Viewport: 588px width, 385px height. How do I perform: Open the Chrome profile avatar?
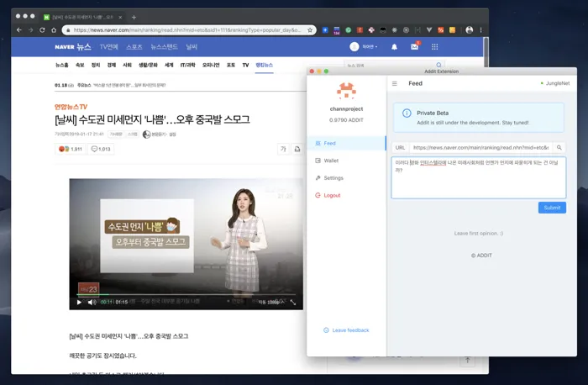coord(469,30)
